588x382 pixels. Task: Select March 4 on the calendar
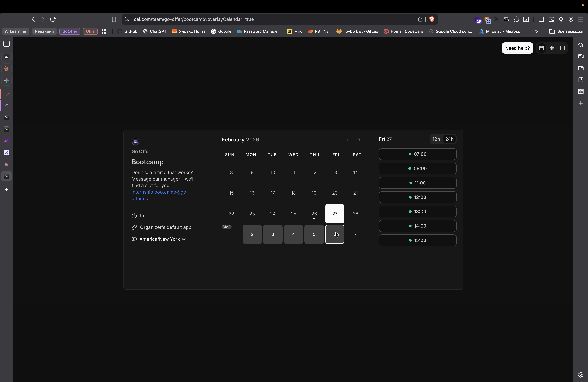[293, 234]
